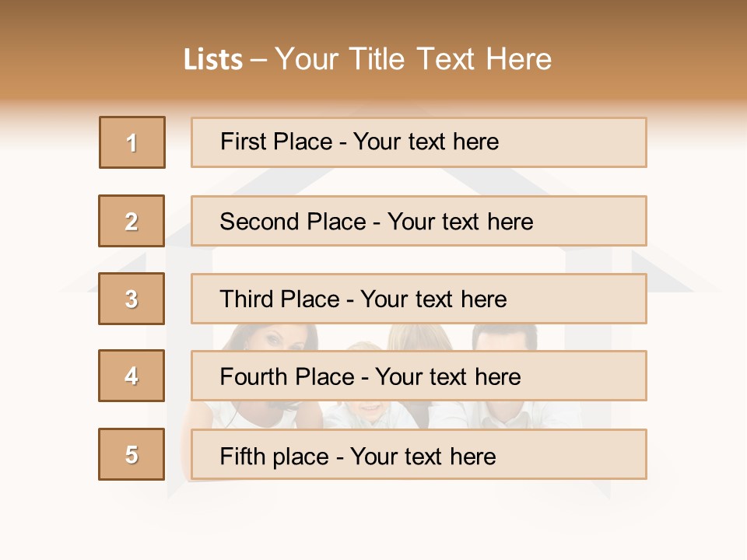747x560 pixels.
Task: Select the number 2 square
Action: tap(132, 221)
